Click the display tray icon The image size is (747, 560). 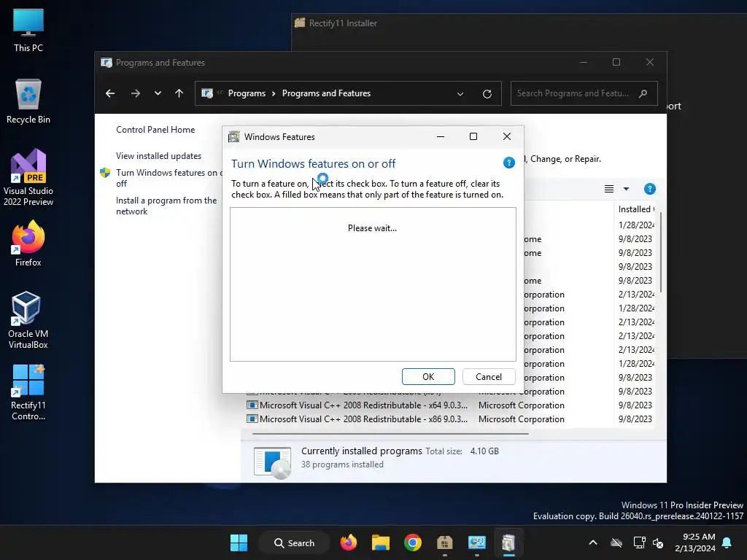(x=639, y=542)
